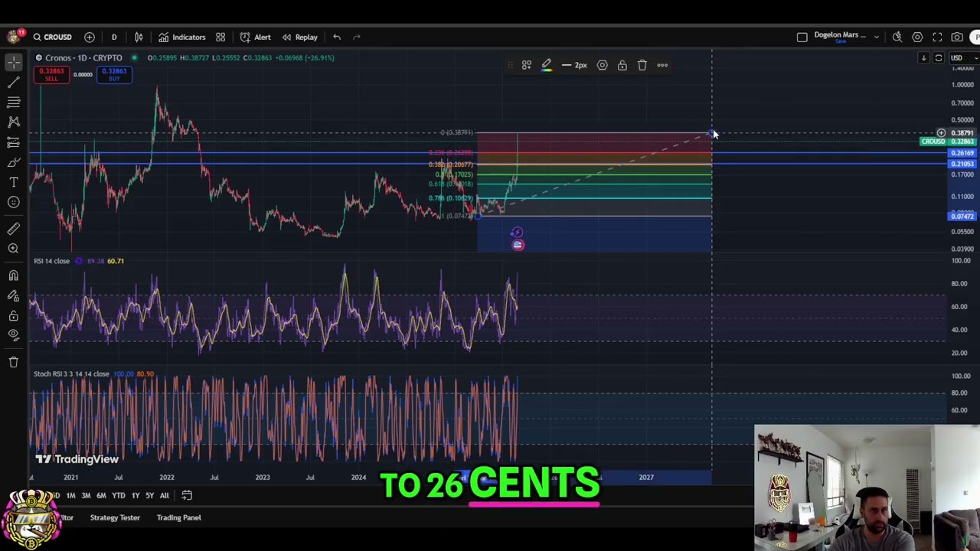Start bar Replay mode
Image resolution: width=980 pixels, height=551 pixels.
pyautogui.click(x=299, y=37)
